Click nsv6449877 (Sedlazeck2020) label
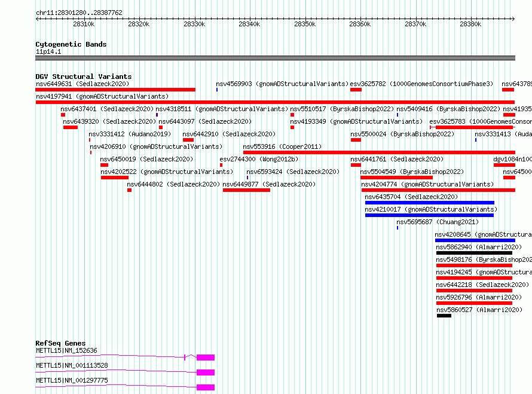Viewport: 532px width, 394px height. click(x=270, y=184)
